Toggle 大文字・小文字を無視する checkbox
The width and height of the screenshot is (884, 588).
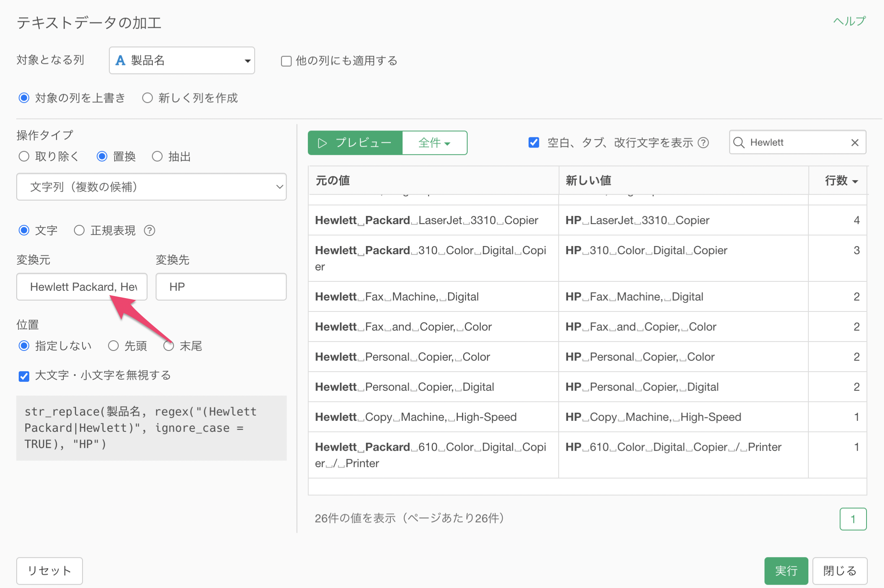click(24, 376)
